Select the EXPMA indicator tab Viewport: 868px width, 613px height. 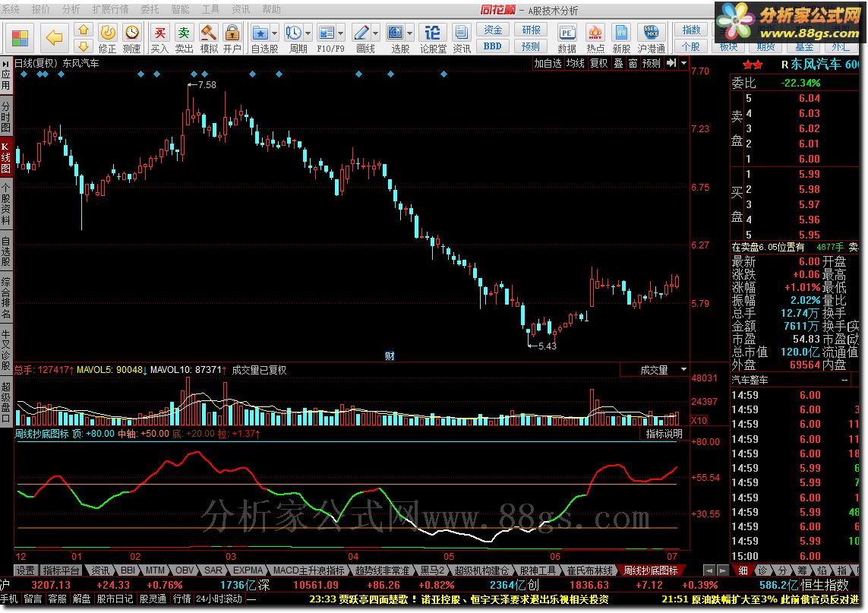(248, 570)
